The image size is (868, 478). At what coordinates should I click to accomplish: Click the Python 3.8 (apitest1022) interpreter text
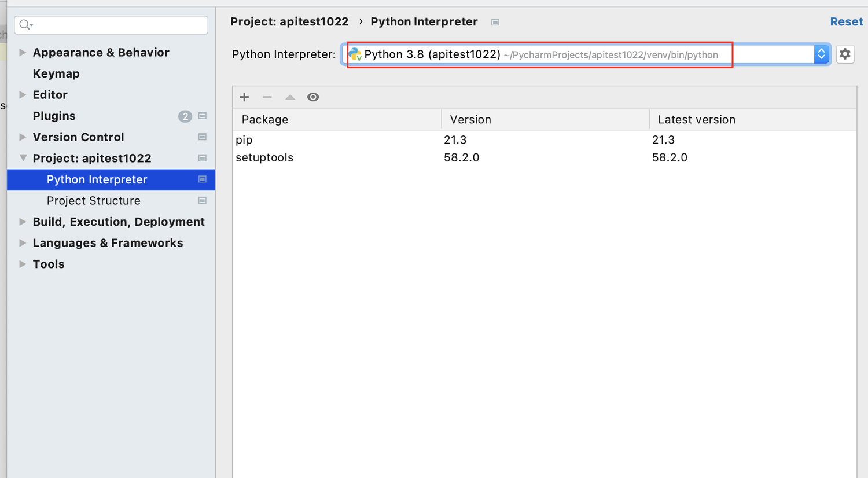(x=432, y=54)
